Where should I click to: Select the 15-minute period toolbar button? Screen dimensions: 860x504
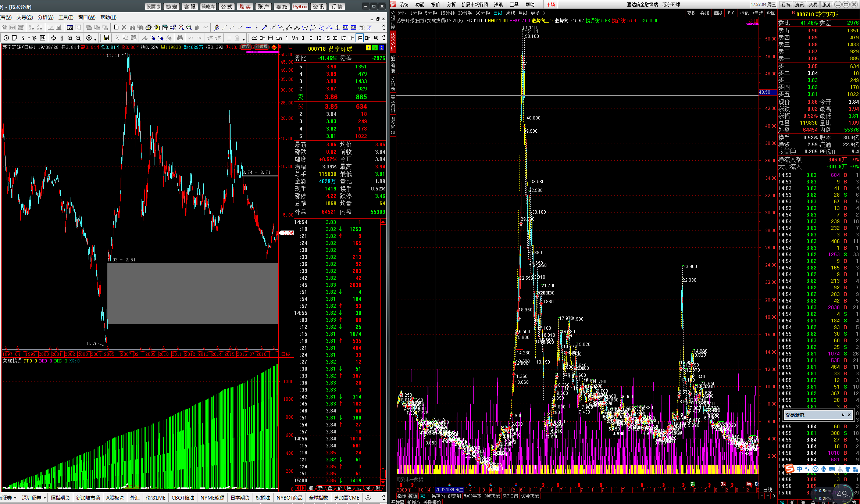pos(327,38)
